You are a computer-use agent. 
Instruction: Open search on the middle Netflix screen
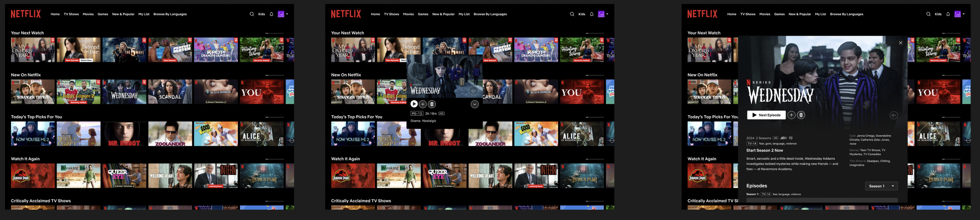pos(572,14)
